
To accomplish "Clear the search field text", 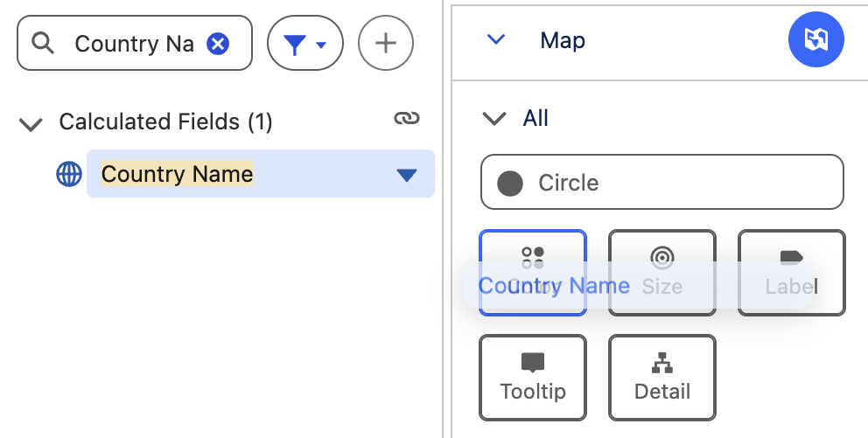I will click(x=218, y=43).
